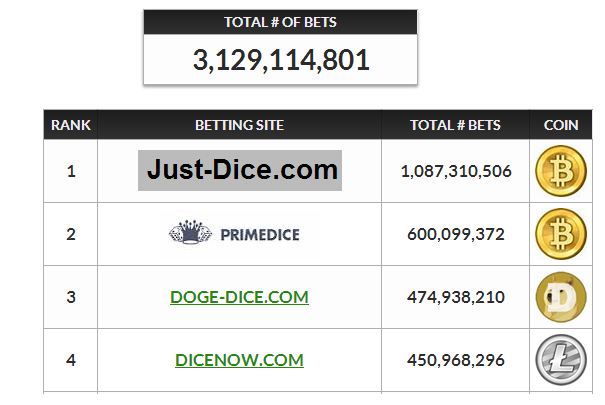
Task: Open the Just-Dice.com logo banner
Action: click(x=240, y=170)
